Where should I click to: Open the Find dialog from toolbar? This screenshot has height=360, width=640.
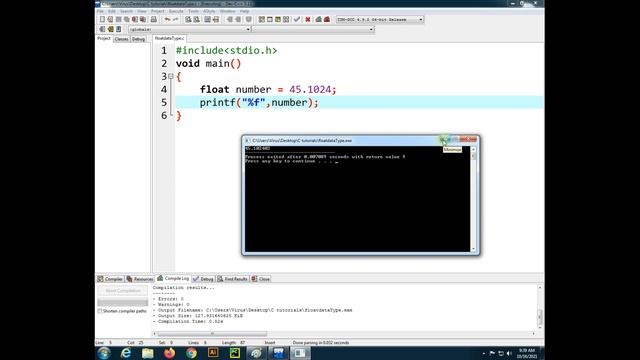pyautogui.click(x=188, y=19)
